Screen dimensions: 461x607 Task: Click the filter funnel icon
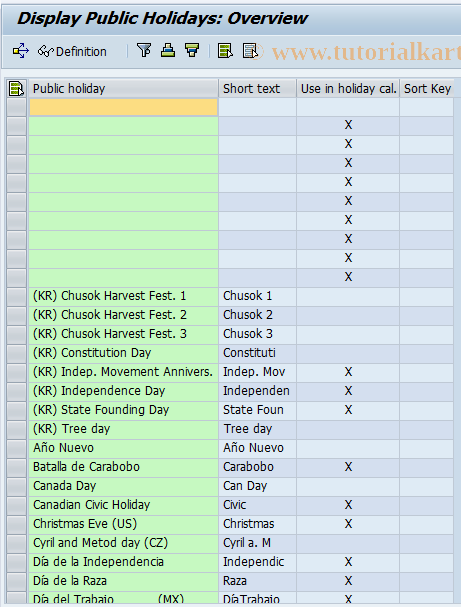(x=144, y=50)
